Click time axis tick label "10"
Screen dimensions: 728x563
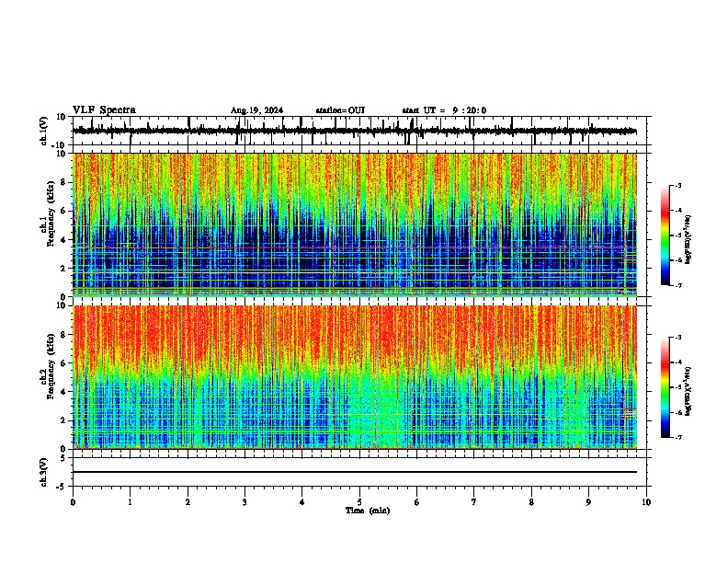[x=646, y=502]
